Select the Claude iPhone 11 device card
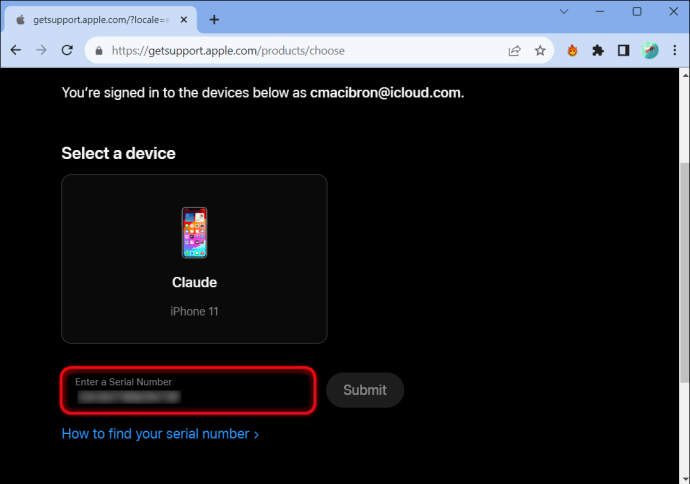 click(x=194, y=259)
